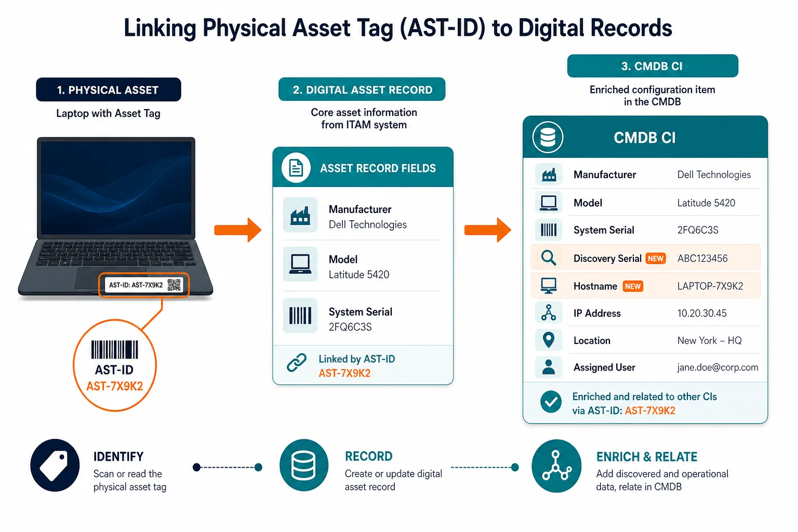Select the 3. CMDB CI header
The height and width of the screenshot is (532, 798).
tap(653, 66)
